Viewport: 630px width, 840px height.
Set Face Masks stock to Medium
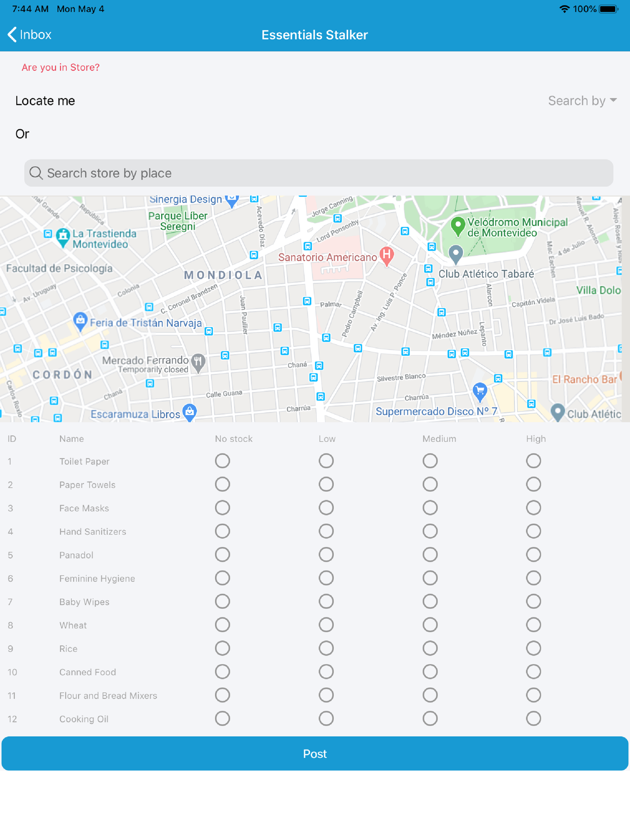pos(430,508)
